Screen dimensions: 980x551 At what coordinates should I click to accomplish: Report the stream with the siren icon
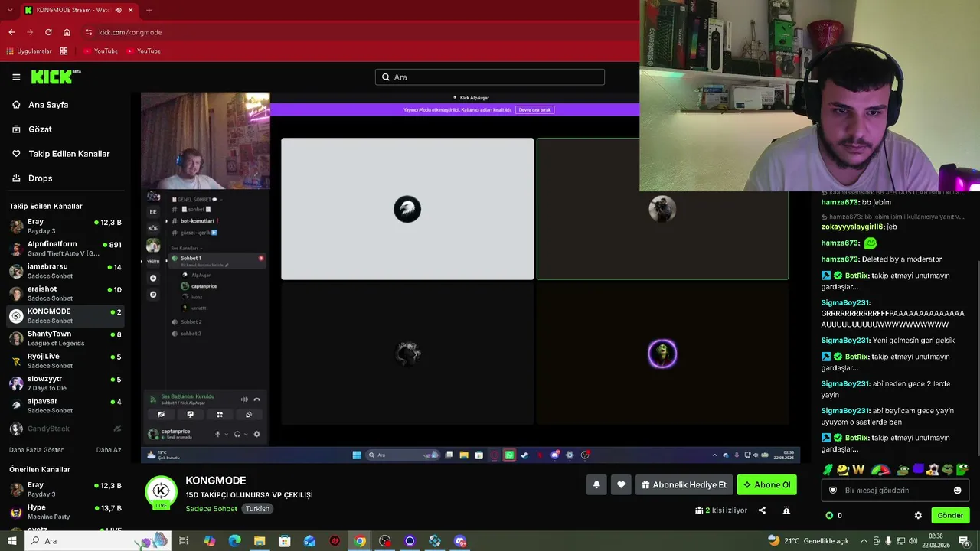[x=786, y=510]
